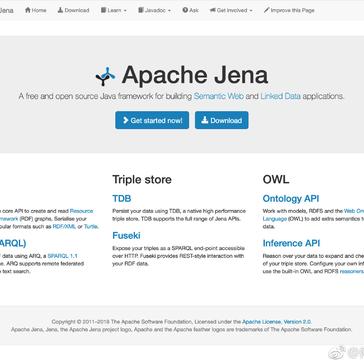364x364 pixels.
Task: Click the Apache Jena main title
Action: (195, 75)
